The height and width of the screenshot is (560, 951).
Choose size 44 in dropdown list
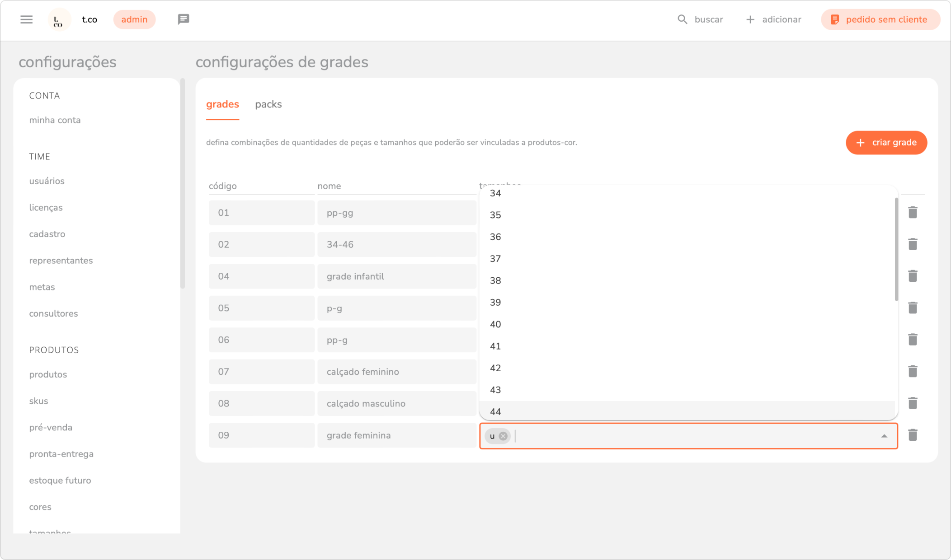coord(495,411)
